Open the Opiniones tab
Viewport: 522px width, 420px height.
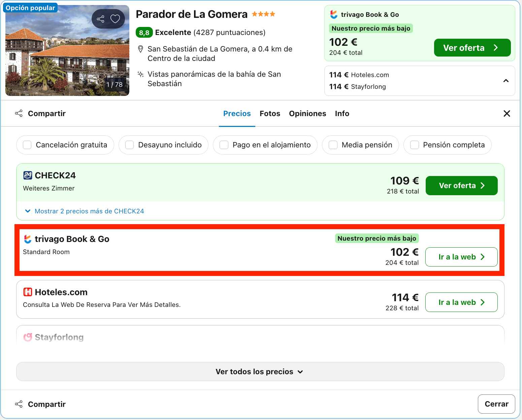click(307, 113)
